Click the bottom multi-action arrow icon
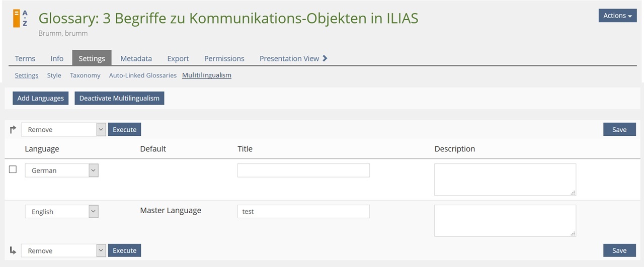644x267 pixels. pyautogui.click(x=13, y=250)
